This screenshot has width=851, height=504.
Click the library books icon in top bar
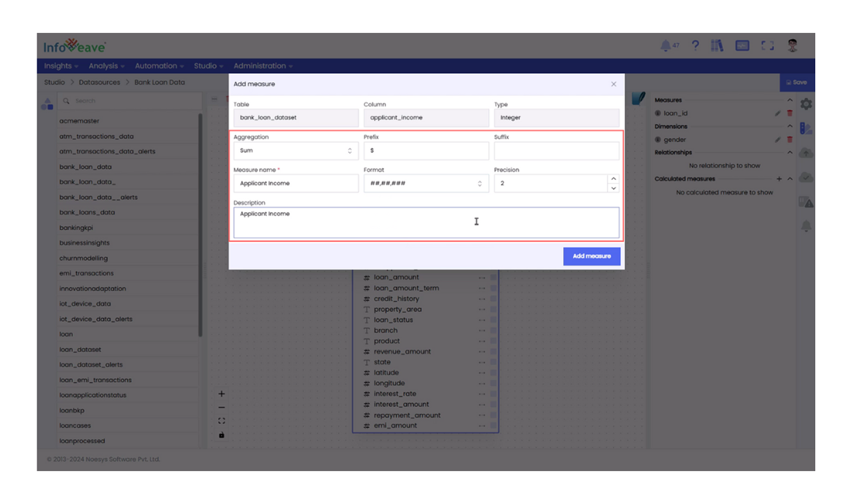(x=717, y=45)
